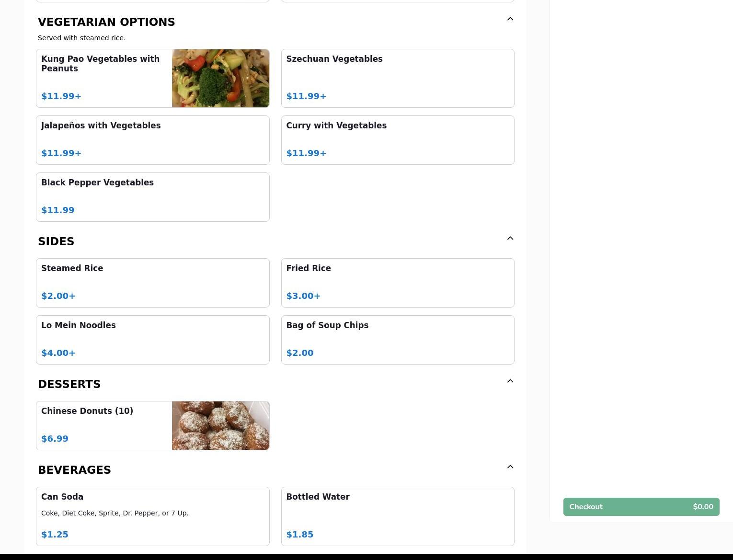Click the soda flavors description text
733x560 pixels.
115,513
